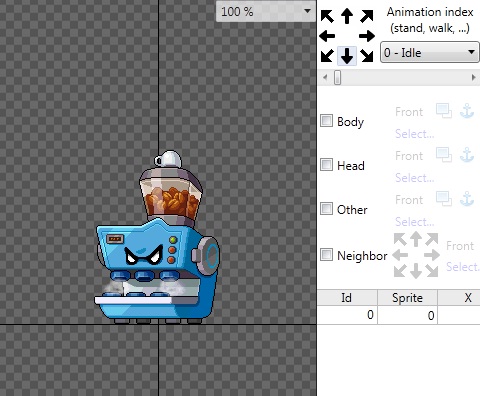Select the right direction arrow
This screenshot has width=480, height=396.
pyautogui.click(x=367, y=36)
